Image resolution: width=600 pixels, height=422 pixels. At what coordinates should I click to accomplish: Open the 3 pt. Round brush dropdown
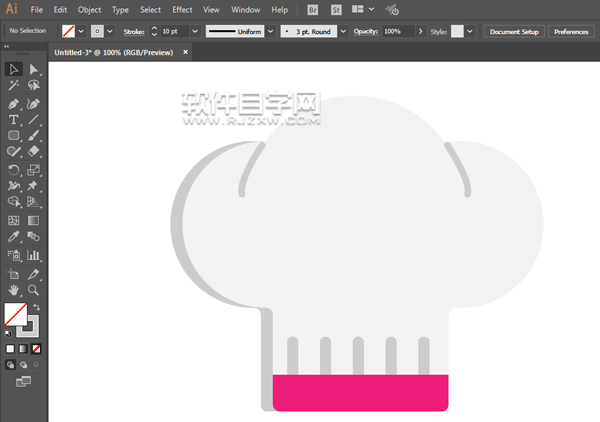click(343, 32)
